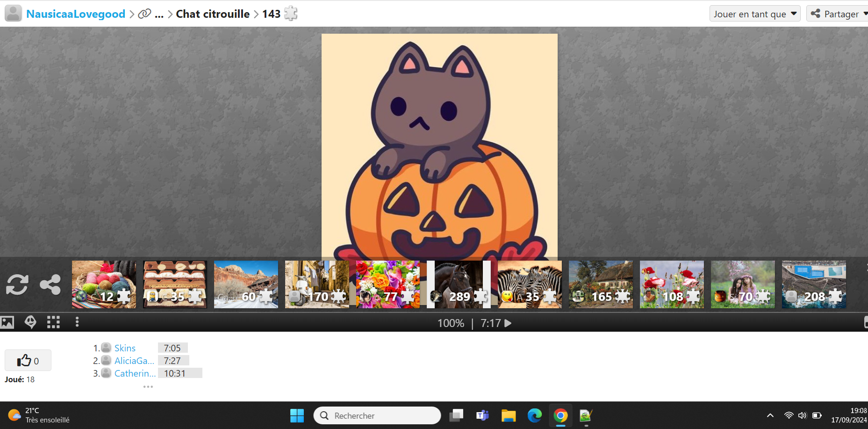Show the puzzle image preview

[x=7, y=322]
